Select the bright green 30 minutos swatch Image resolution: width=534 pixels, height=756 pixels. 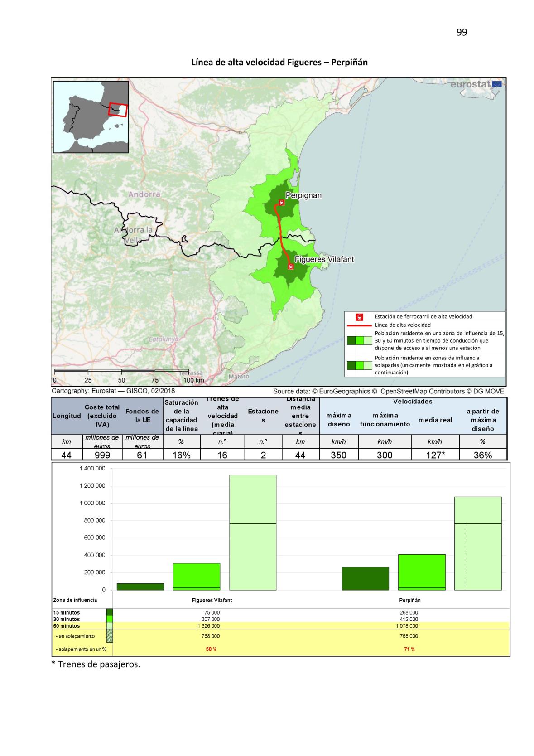(109, 619)
